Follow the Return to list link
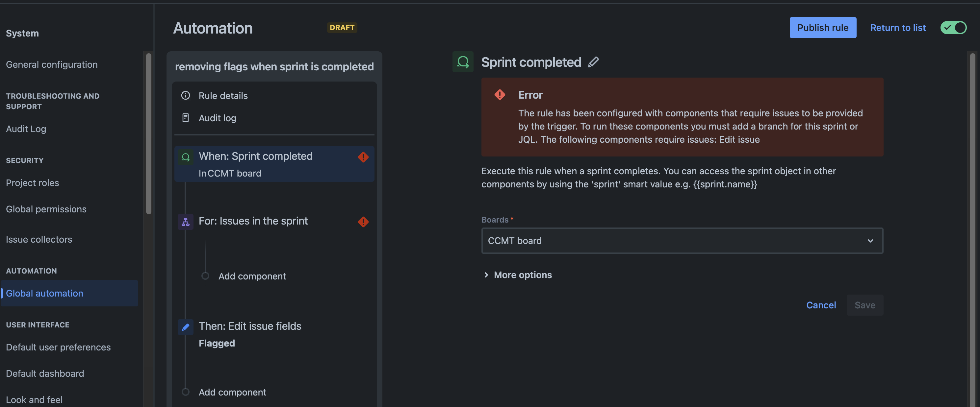The height and width of the screenshot is (407, 980). coord(898,27)
